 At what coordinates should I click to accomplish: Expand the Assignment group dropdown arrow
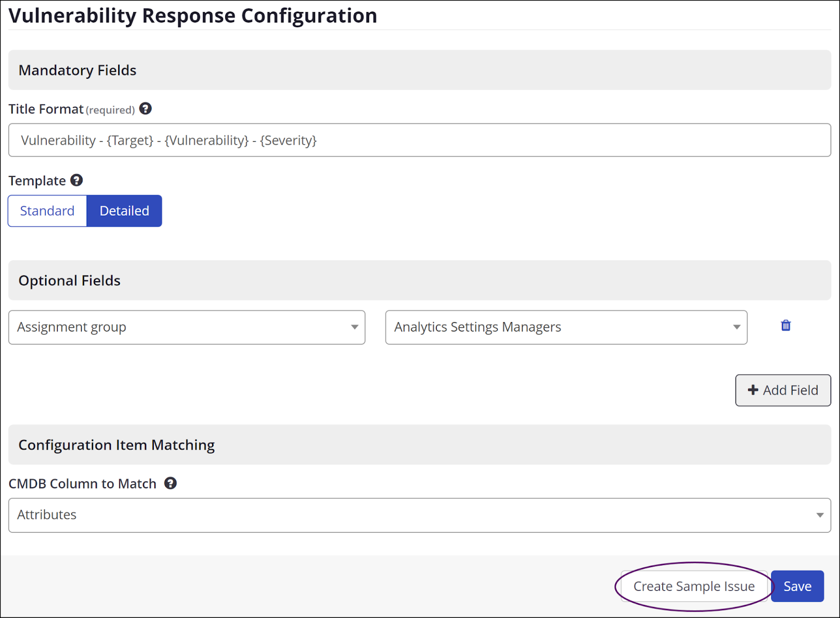(x=355, y=327)
